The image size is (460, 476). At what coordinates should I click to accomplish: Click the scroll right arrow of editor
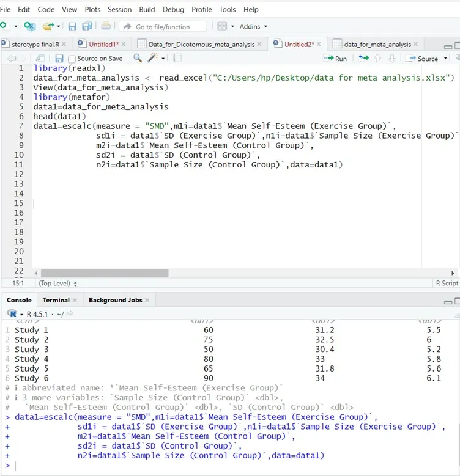coord(453,273)
